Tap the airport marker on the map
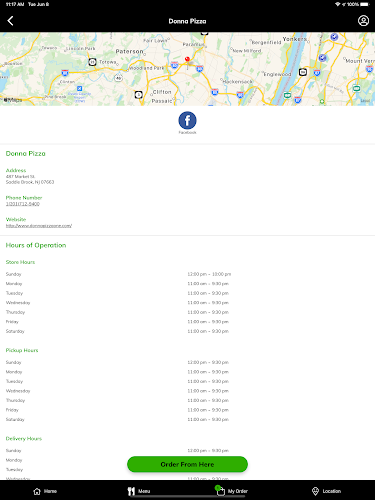Image resolution: width=375 pixels, height=500 pixels. (79, 88)
